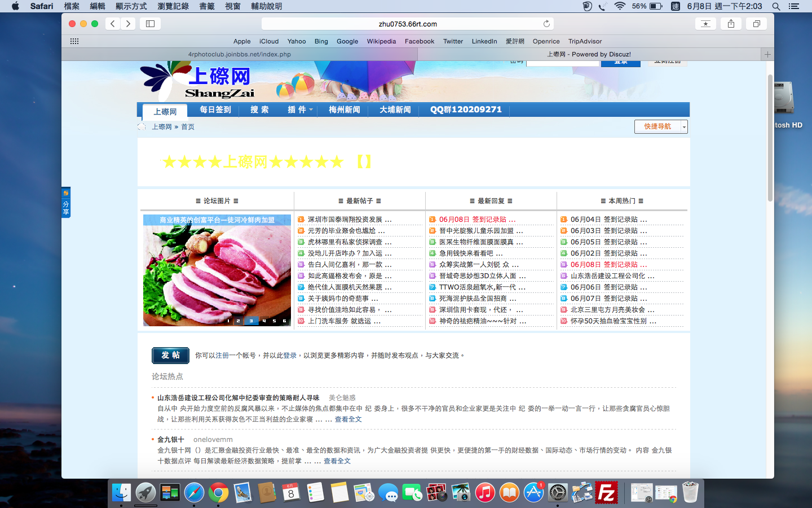Launch FileZilla from the Dock
812x508 pixels.
[x=606, y=493]
